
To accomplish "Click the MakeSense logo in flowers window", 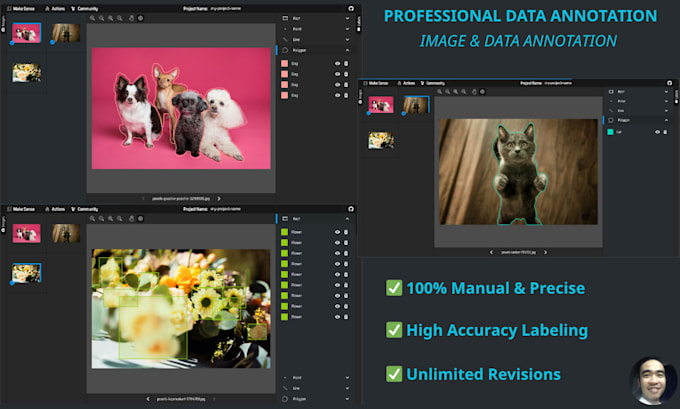I will [x=21, y=209].
